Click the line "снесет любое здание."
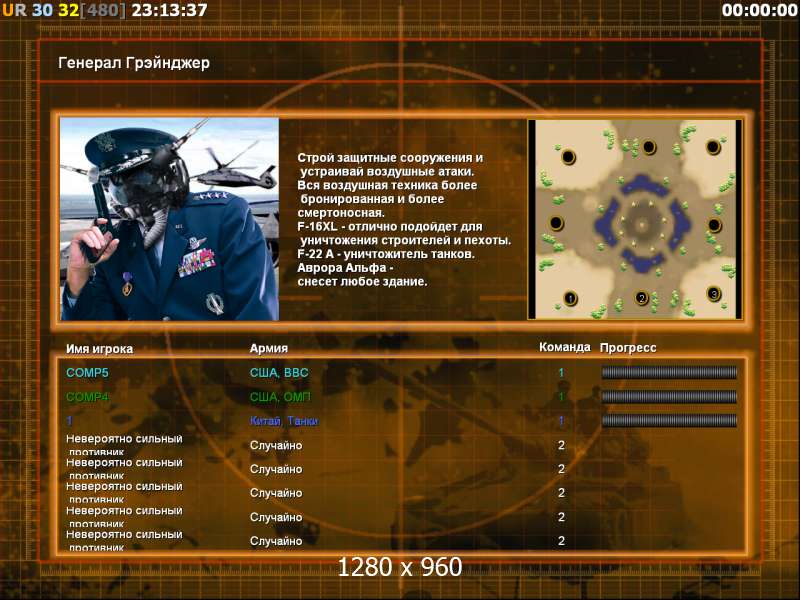Viewport: 800px width, 600px height. coord(362,282)
